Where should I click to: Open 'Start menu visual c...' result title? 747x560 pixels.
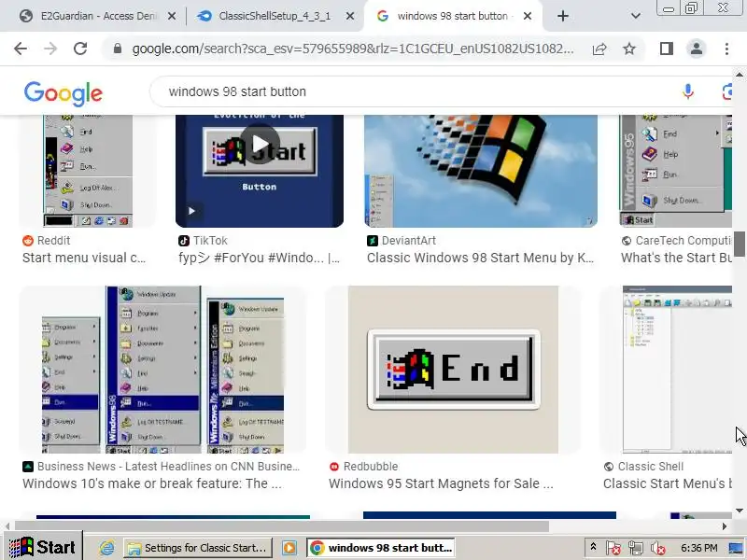coord(84,258)
